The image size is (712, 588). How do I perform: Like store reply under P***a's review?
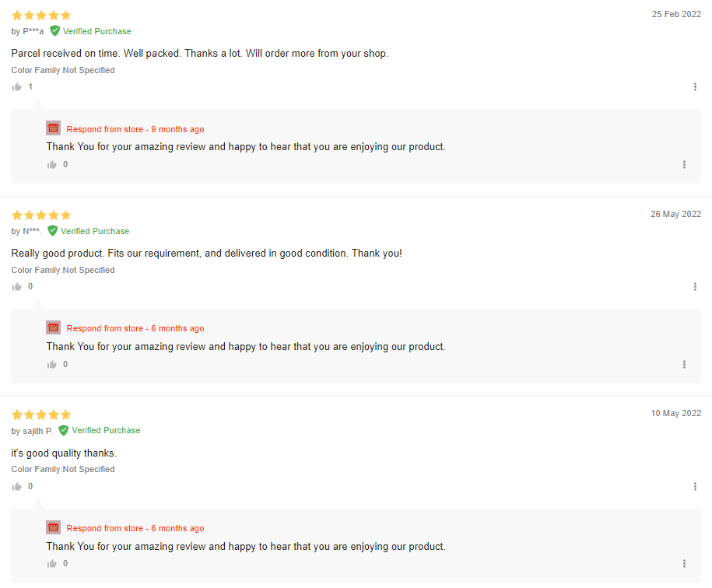(52, 165)
